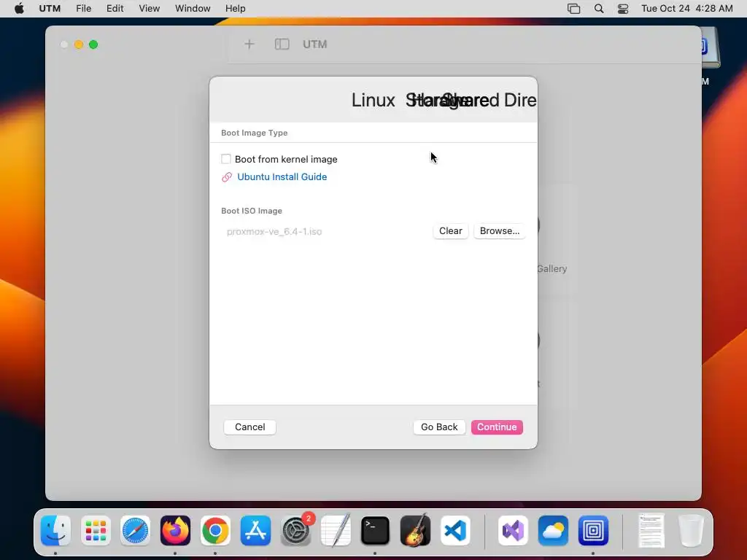Open Finder from the Dock
This screenshot has width=747, height=560.
pyautogui.click(x=55, y=531)
